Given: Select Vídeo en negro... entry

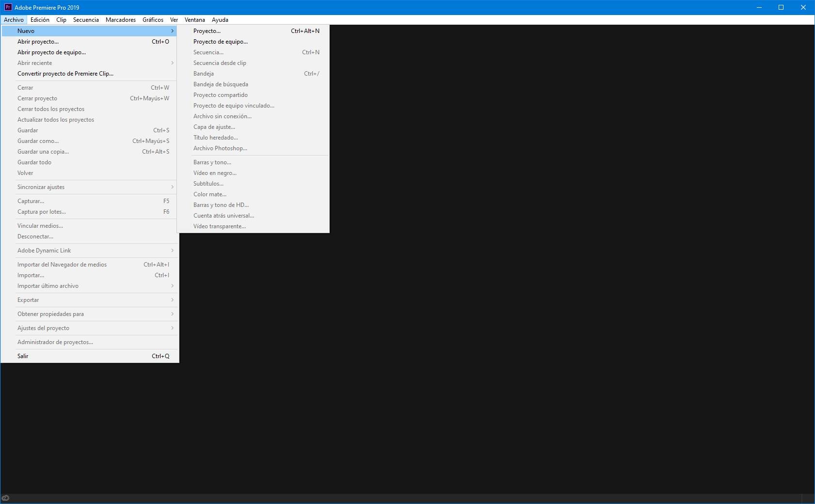Looking at the screenshot, I should coord(253,173).
